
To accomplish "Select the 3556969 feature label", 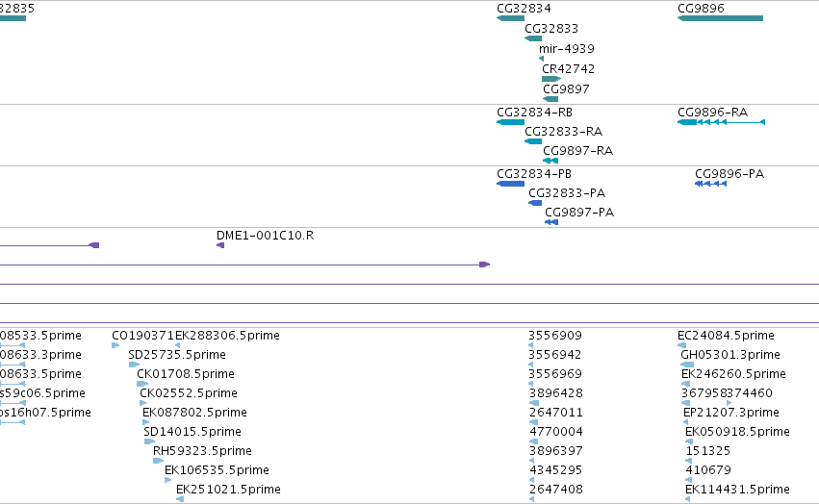I will coord(555,374).
